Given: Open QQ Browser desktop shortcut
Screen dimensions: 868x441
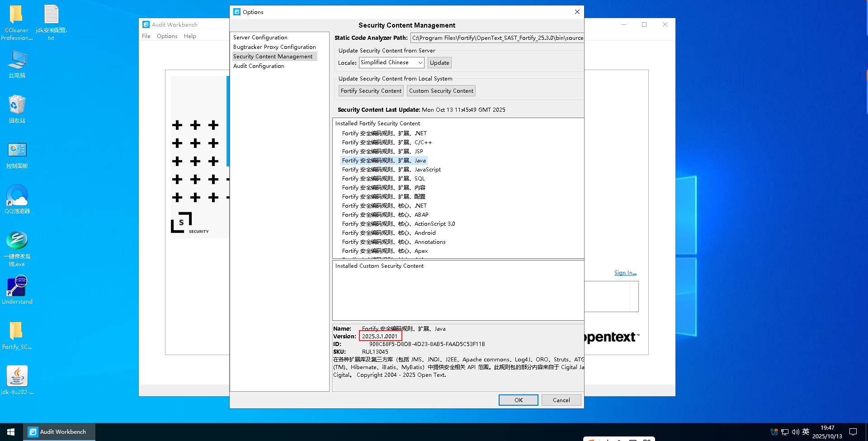Looking at the screenshot, I should click(17, 196).
